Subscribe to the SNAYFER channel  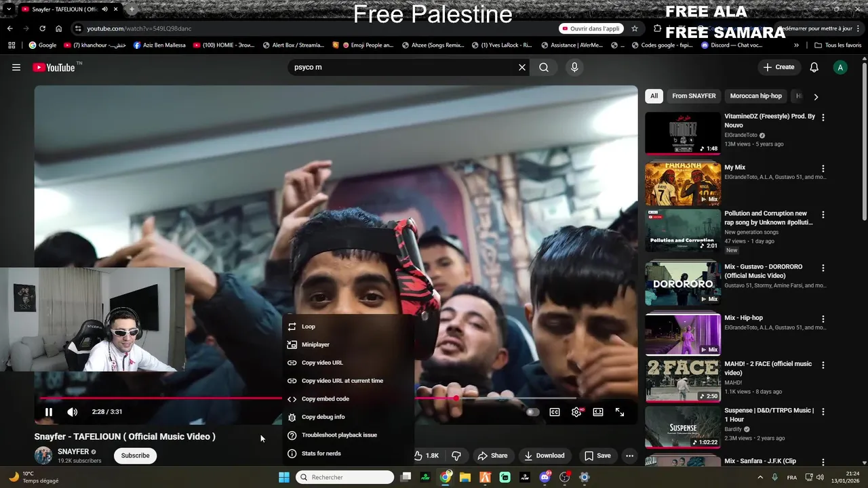point(135,455)
